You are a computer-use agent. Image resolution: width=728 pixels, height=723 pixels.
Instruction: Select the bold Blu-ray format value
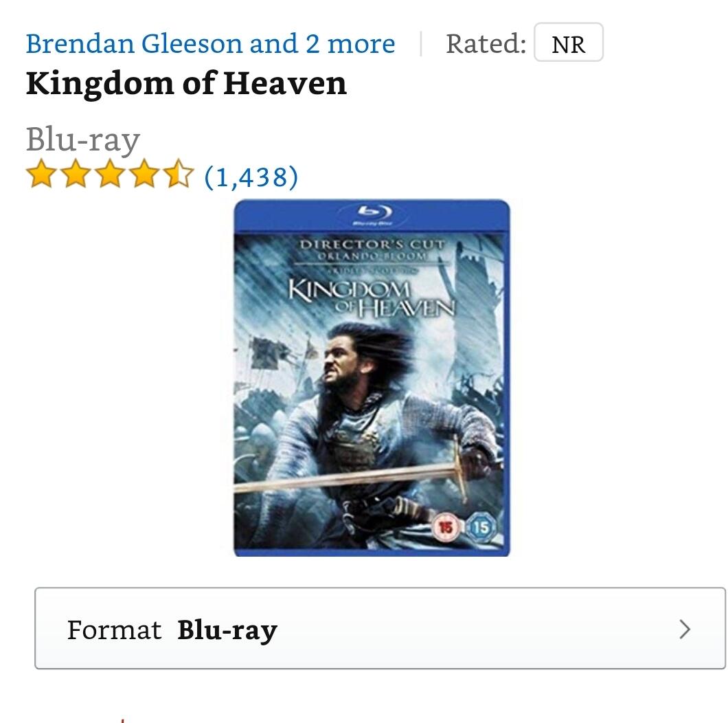coord(227,630)
